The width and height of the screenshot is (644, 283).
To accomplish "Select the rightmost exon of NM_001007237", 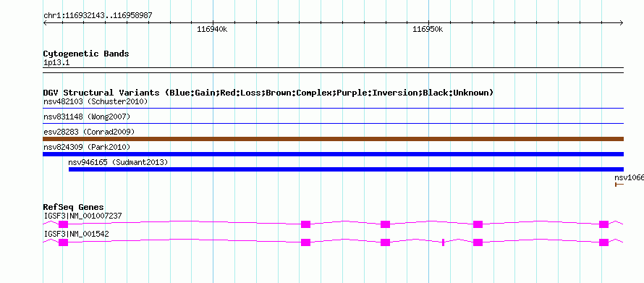I will point(603,224).
